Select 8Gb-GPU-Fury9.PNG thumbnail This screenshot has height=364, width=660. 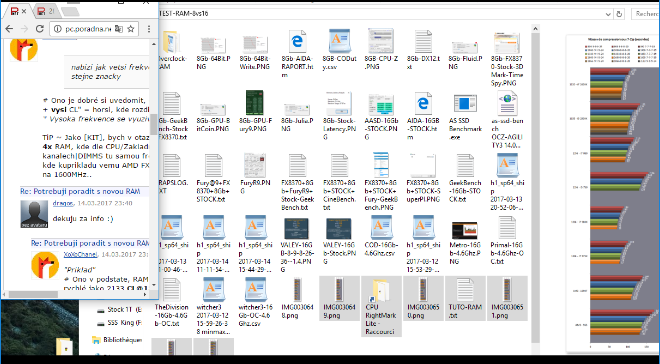(x=255, y=113)
